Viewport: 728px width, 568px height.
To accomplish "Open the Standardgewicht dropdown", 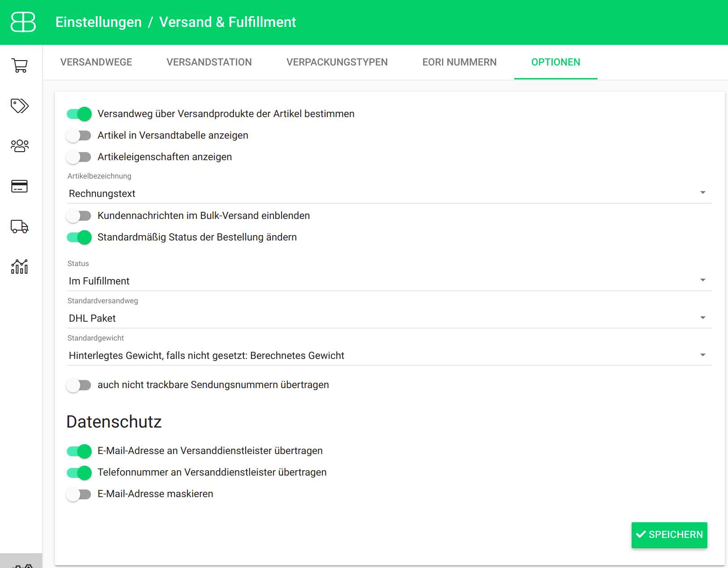I will tap(389, 355).
